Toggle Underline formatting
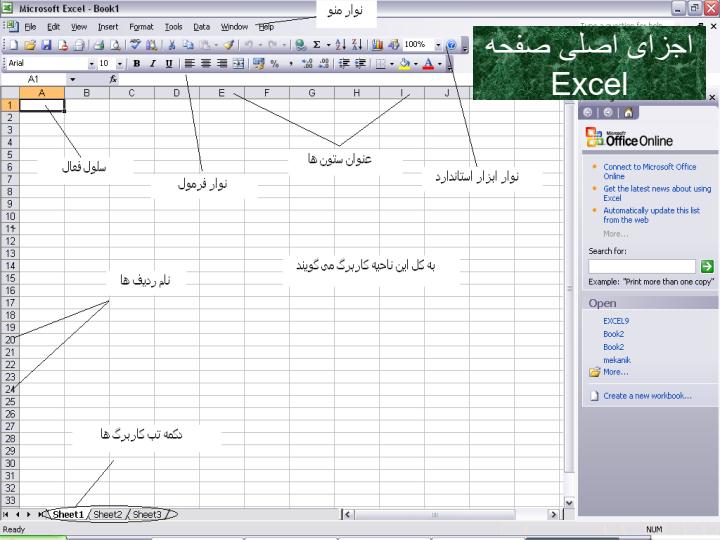The image size is (720, 540). tap(169, 63)
